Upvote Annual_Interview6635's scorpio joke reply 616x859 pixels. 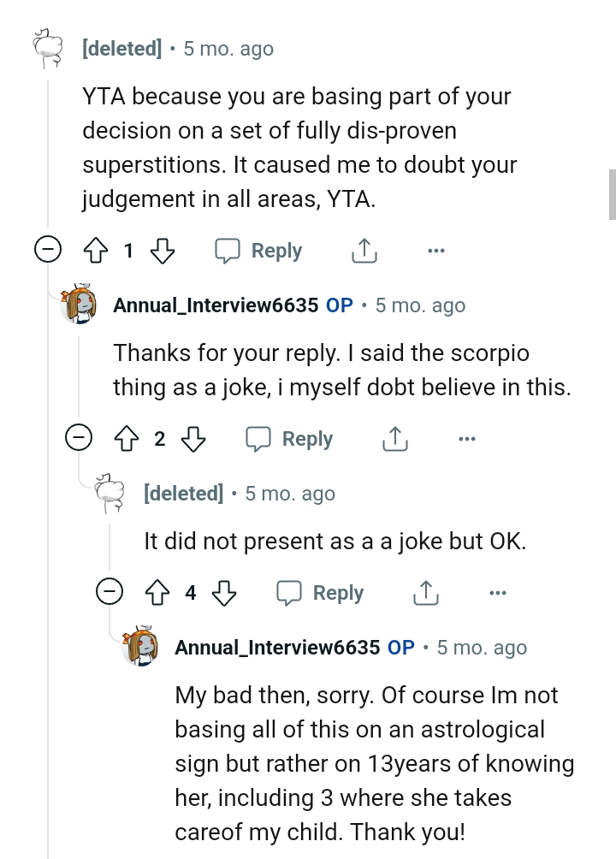point(127,439)
